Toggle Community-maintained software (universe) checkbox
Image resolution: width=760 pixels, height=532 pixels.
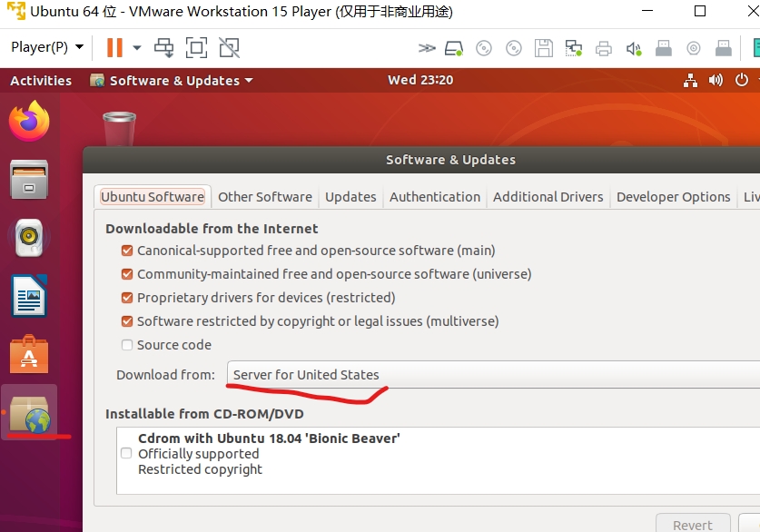(x=127, y=274)
